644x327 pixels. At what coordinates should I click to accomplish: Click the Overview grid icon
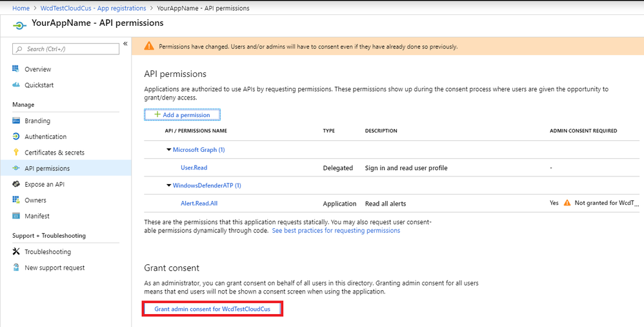16,69
